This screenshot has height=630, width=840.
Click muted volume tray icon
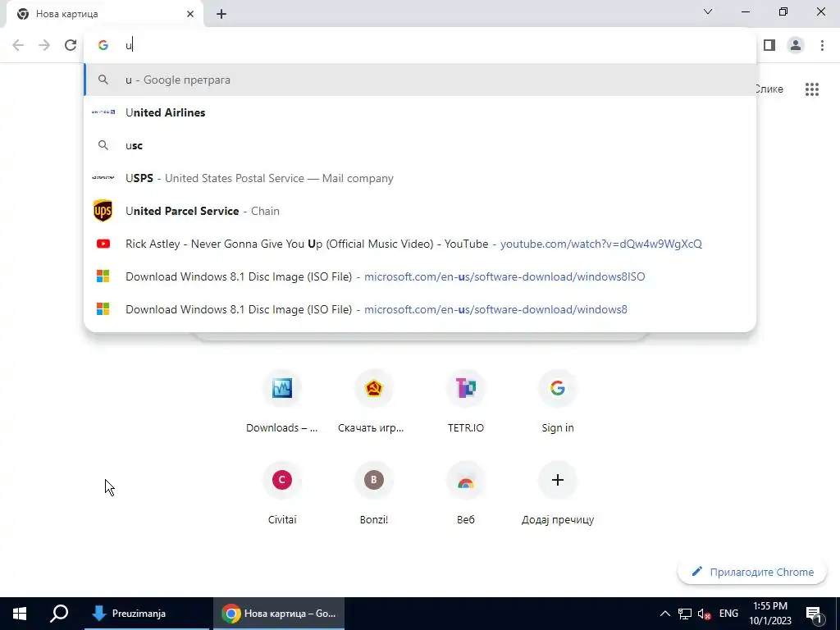tap(705, 614)
